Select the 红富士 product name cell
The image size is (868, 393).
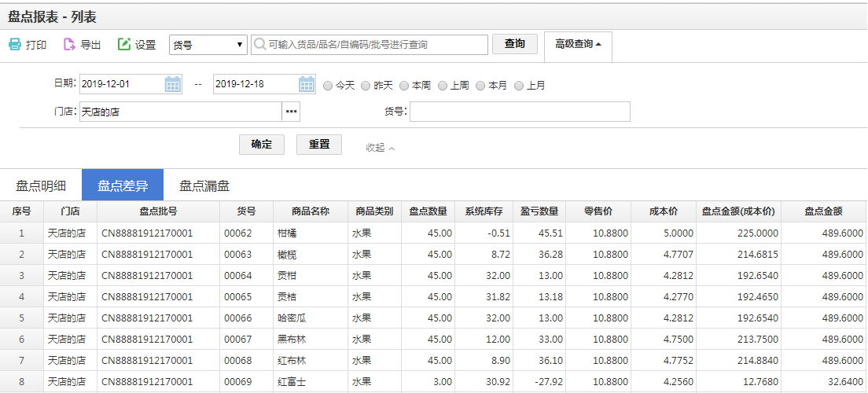[x=311, y=382]
